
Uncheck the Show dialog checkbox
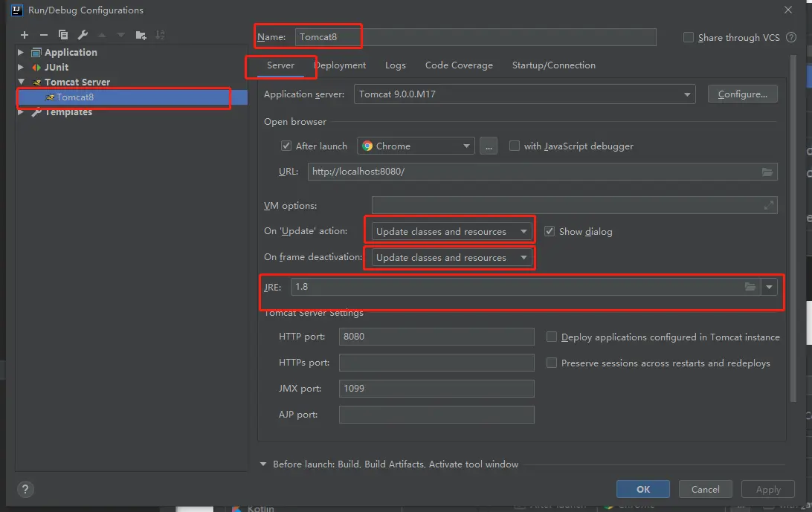coord(550,231)
